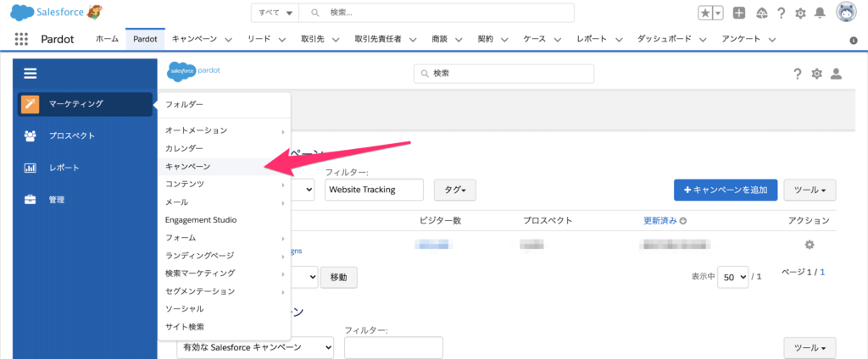Screen dimensions: 868x359
Task: Open Pardot help question mark icon
Action: [797, 74]
